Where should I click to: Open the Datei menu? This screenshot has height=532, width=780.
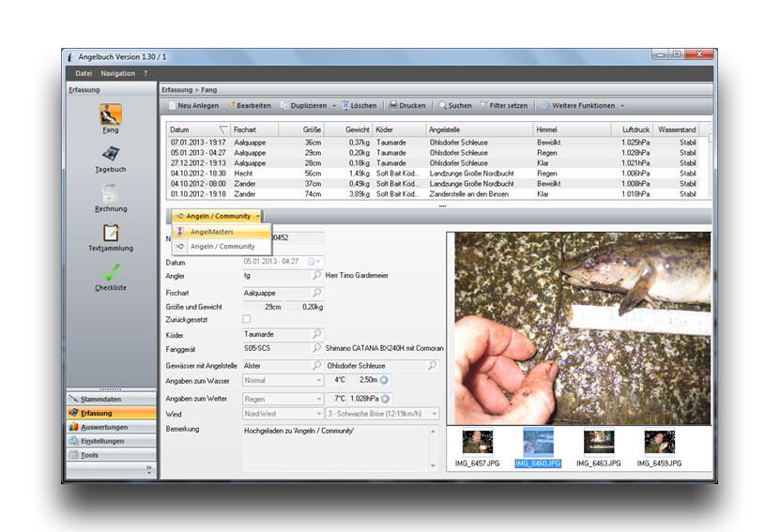pyautogui.click(x=84, y=73)
